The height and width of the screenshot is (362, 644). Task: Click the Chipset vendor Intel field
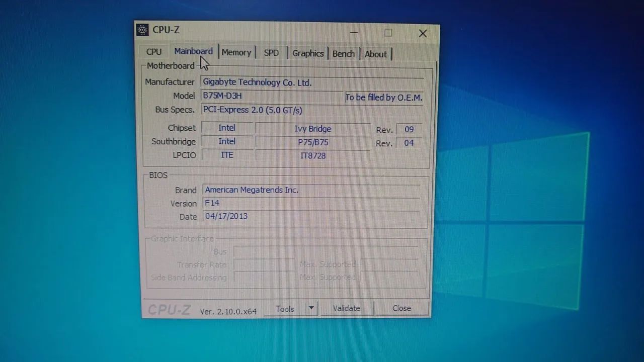click(x=227, y=128)
